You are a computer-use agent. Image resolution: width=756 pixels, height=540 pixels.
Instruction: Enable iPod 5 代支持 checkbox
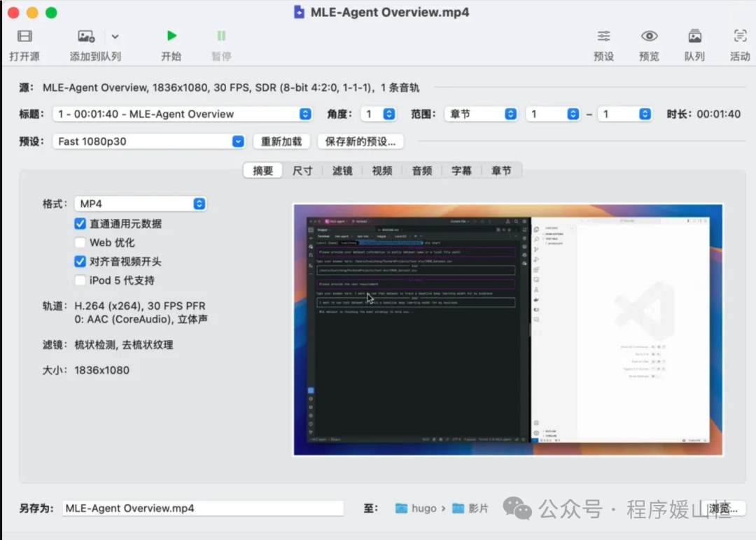pyautogui.click(x=81, y=280)
